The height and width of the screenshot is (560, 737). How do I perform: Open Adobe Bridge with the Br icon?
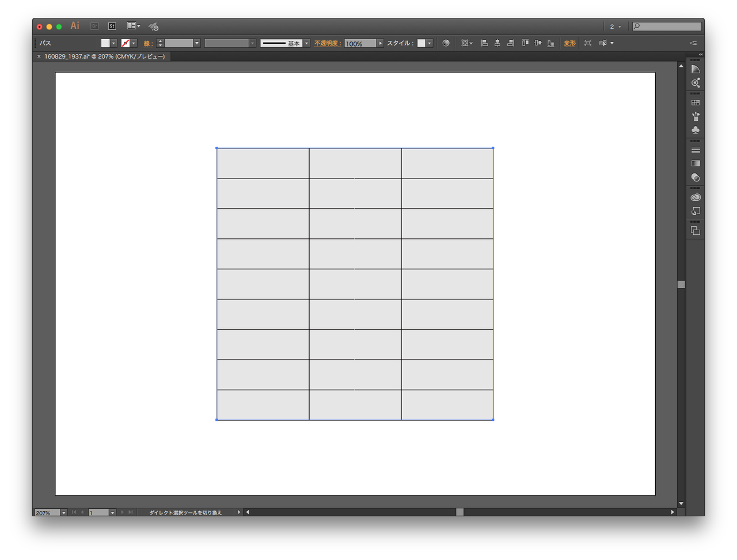pyautogui.click(x=94, y=26)
